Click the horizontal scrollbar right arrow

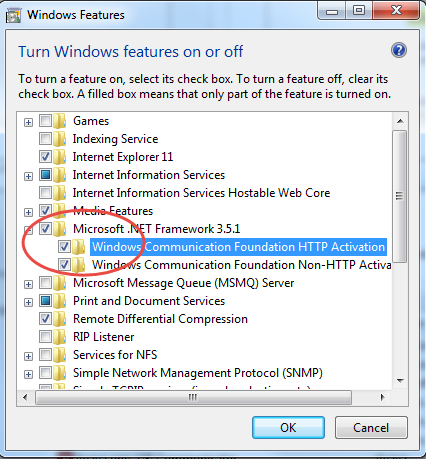click(382, 397)
